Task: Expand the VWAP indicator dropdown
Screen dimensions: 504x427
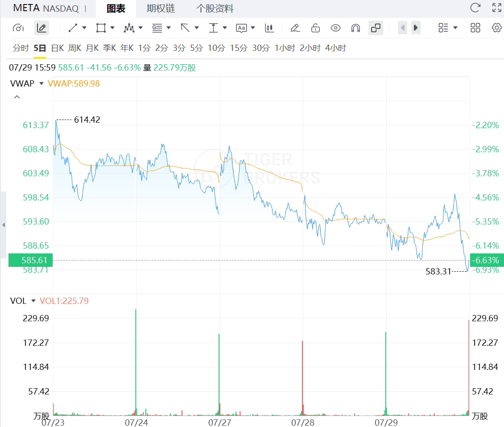Action: 41,83
